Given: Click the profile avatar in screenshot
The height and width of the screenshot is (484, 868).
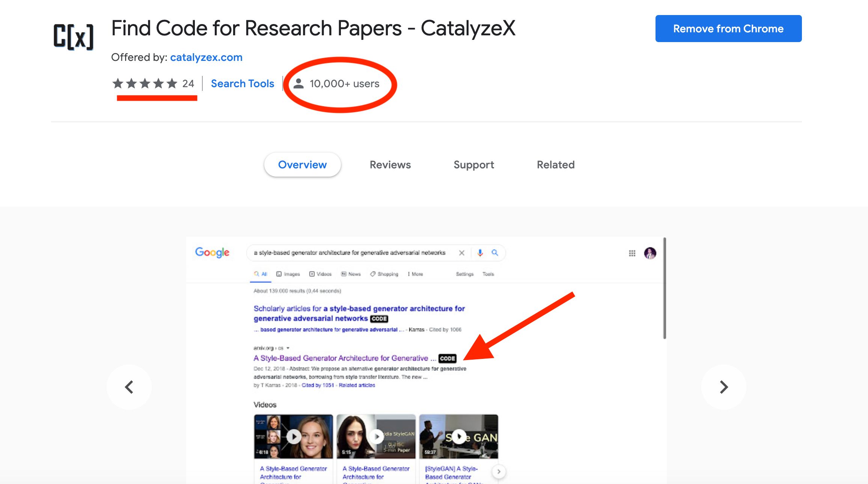Looking at the screenshot, I should pos(650,253).
